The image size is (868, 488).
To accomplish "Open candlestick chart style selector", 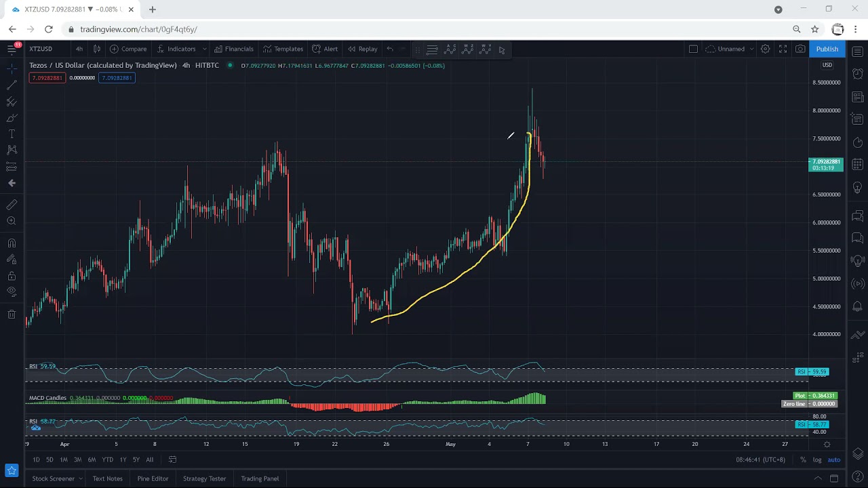I will click(x=97, y=49).
